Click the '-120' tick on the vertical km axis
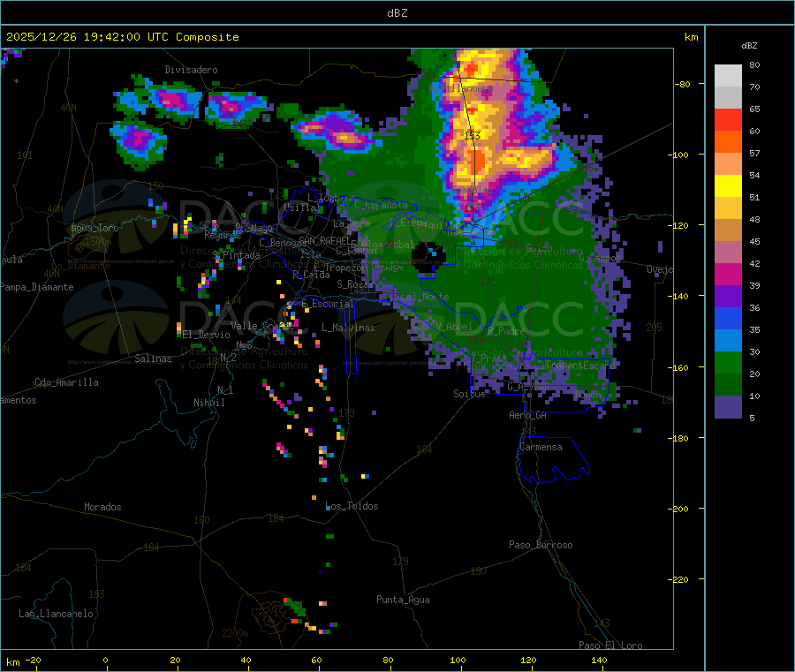This screenshot has width=795, height=672. (x=678, y=225)
